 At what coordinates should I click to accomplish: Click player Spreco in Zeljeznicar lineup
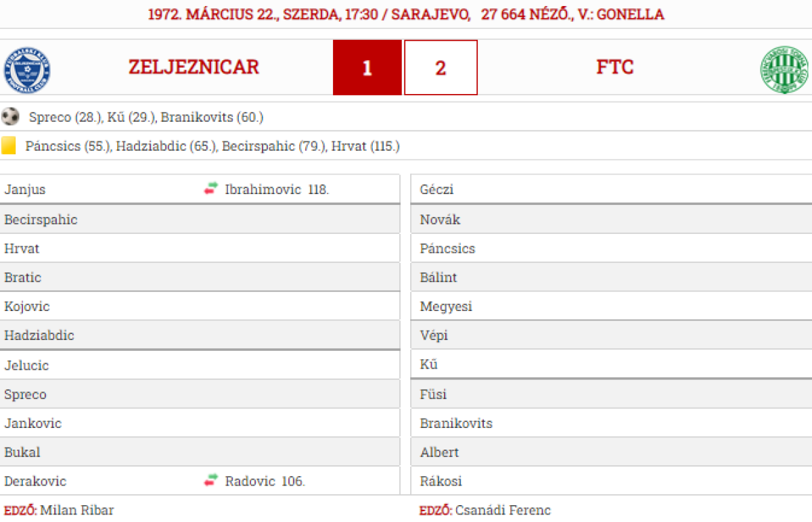pyautogui.click(x=25, y=394)
